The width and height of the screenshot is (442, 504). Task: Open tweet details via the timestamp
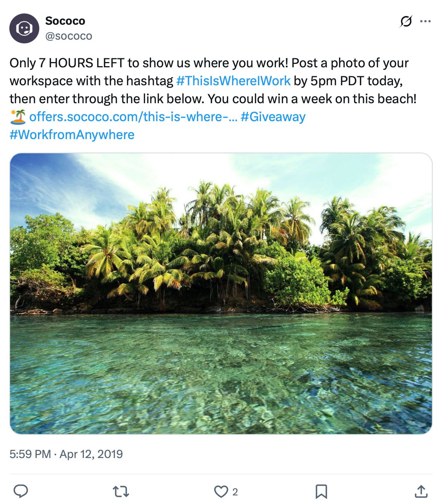tap(67, 454)
